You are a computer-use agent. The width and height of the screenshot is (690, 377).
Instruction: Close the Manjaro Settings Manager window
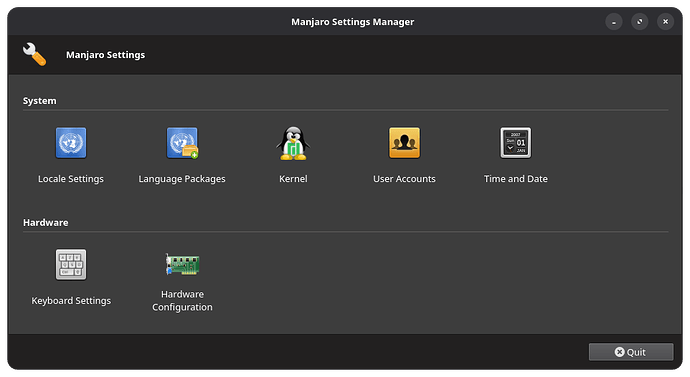[666, 22]
